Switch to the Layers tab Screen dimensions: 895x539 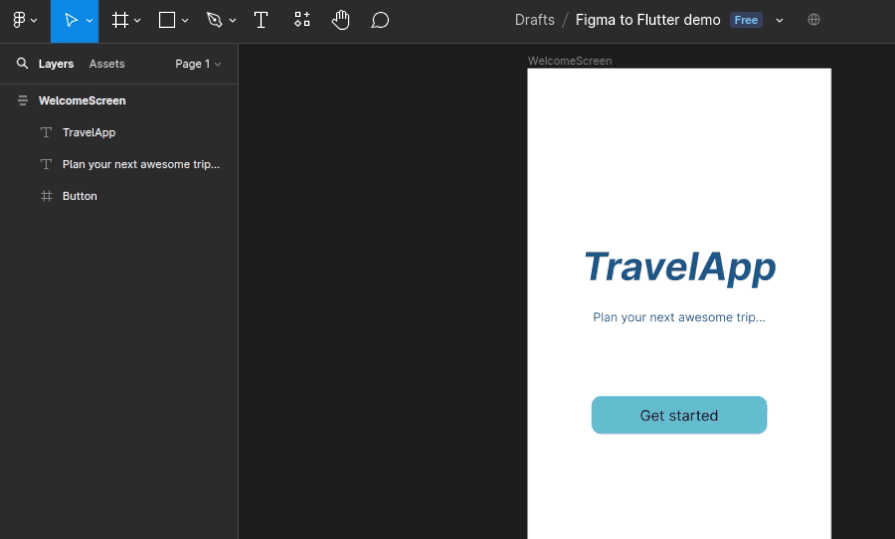[56, 64]
